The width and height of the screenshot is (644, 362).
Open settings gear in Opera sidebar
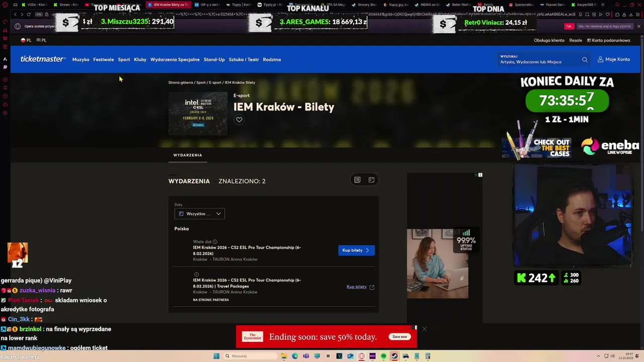(x=5, y=113)
